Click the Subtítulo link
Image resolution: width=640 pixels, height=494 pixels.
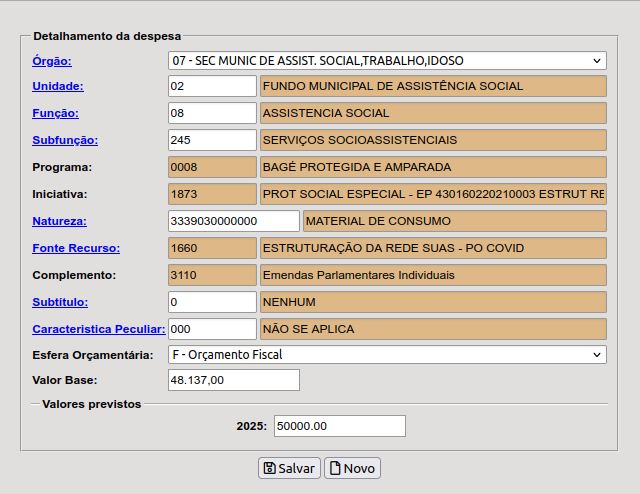60,301
